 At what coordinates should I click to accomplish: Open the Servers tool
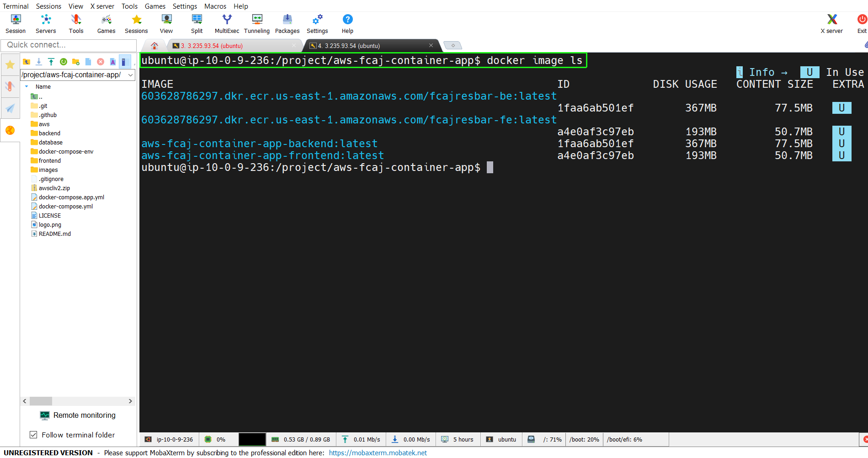point(46,24)
